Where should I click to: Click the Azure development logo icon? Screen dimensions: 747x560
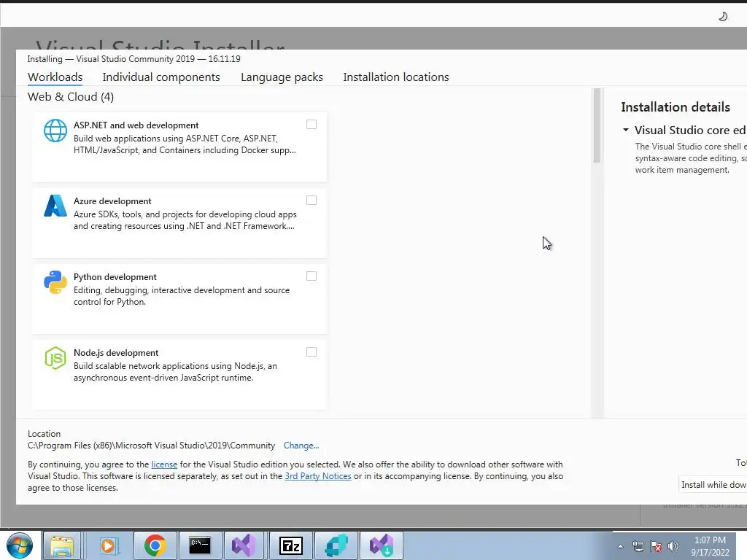pyautogui.click(x=55, y=206)
